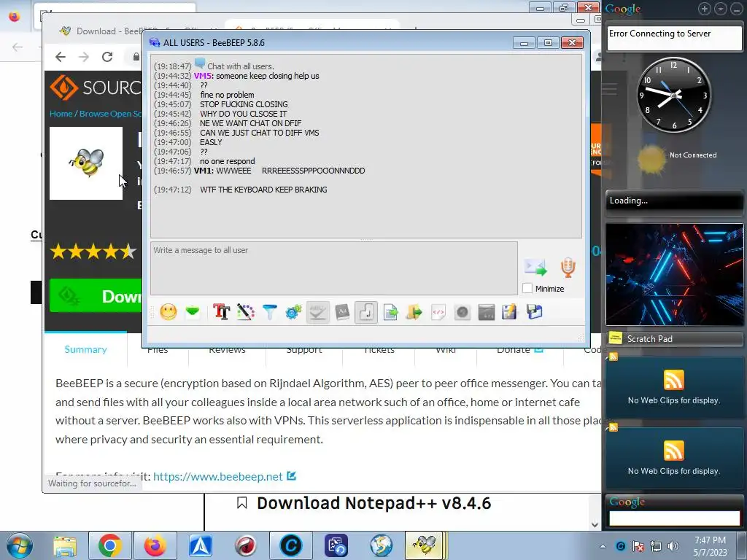Open the Scratch Pad gadget
The image size is (747, 560).
pos(675,338)
